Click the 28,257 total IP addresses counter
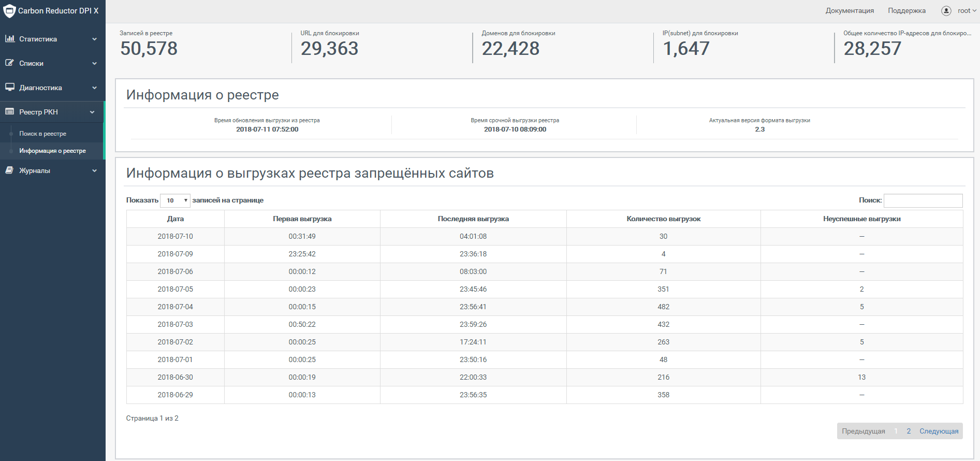 [873, 49]
